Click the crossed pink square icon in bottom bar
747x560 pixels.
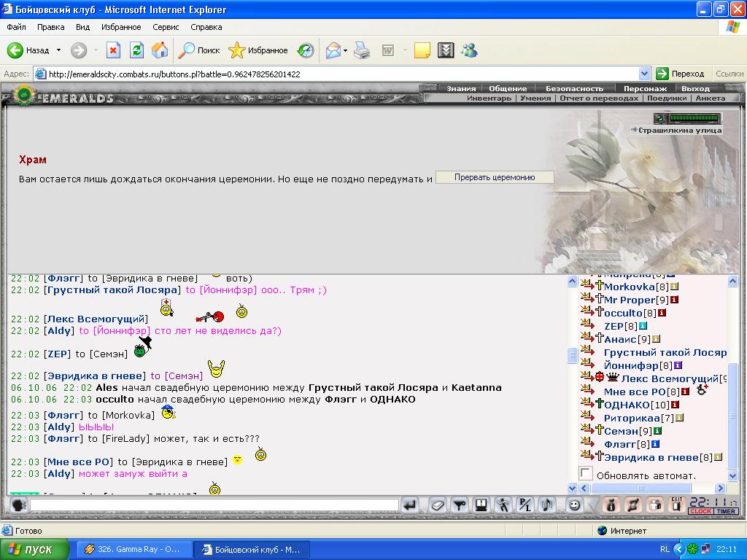tap(633, 505)
